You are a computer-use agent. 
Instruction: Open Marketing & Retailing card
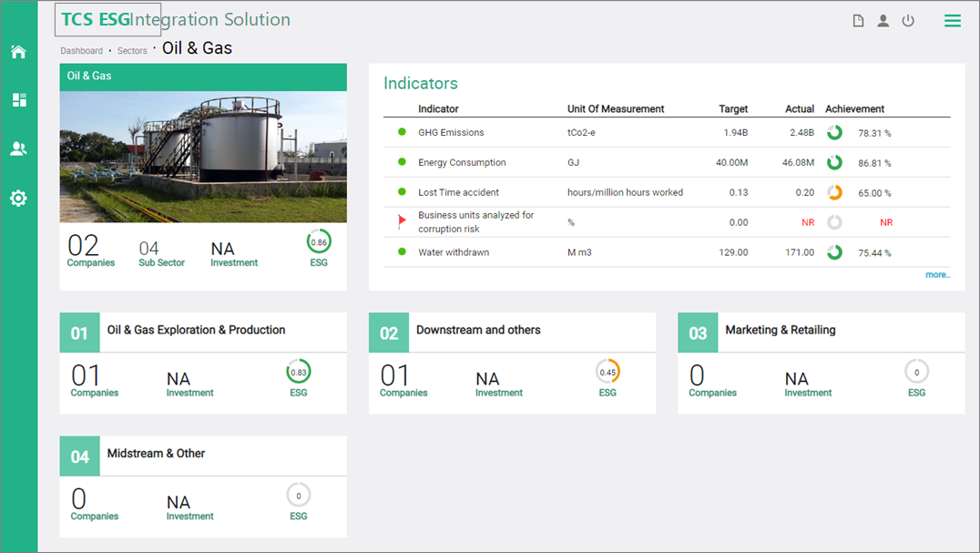click(x=822, y=363)
